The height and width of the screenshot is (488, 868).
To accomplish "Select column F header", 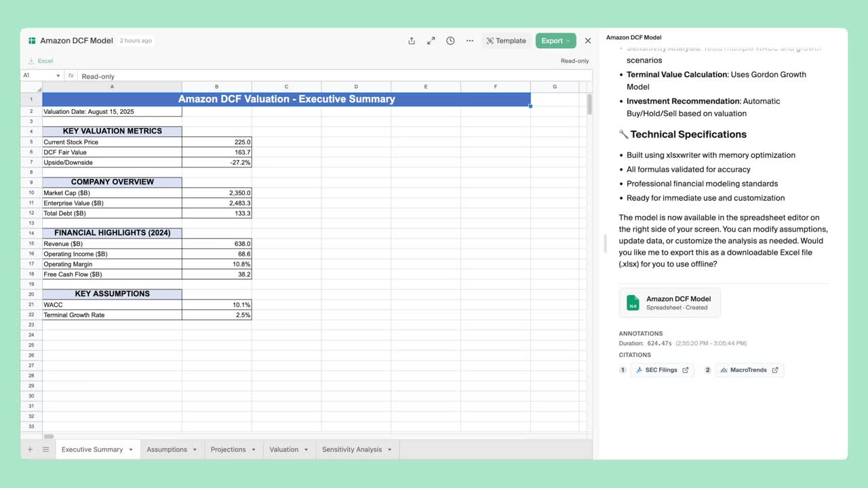I will pyautogui.click(x=496, y=87).
